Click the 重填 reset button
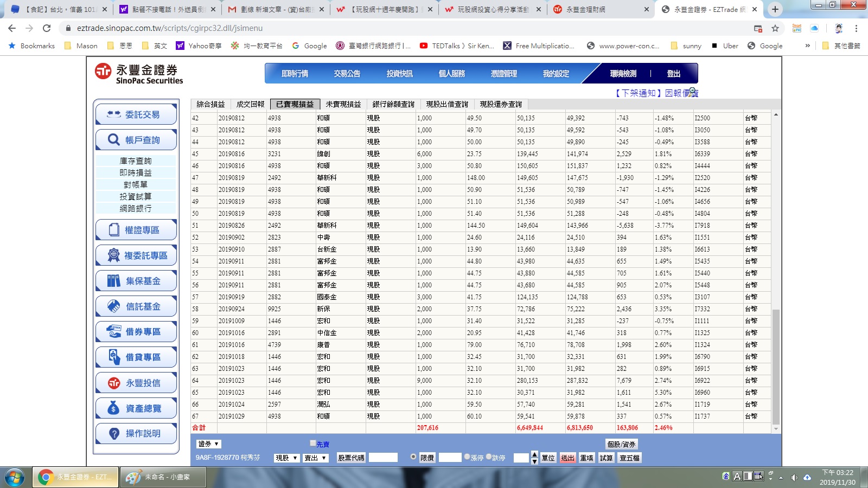Image resolution: width=868 pixels, height=488 pixels. click(586, 458)
